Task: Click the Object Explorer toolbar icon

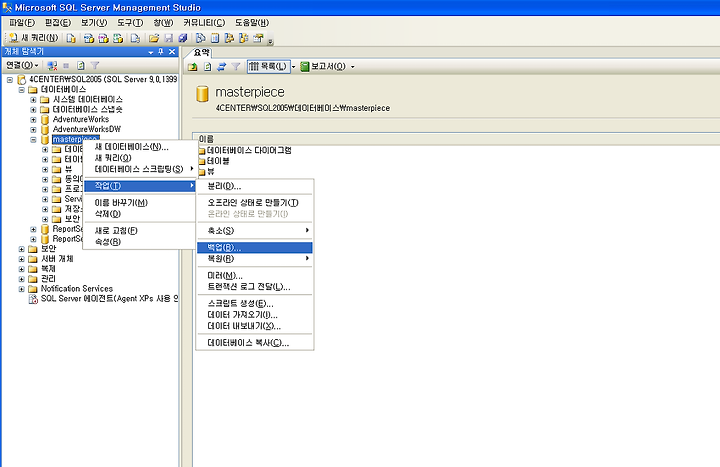Action: [x=229, y=38]
